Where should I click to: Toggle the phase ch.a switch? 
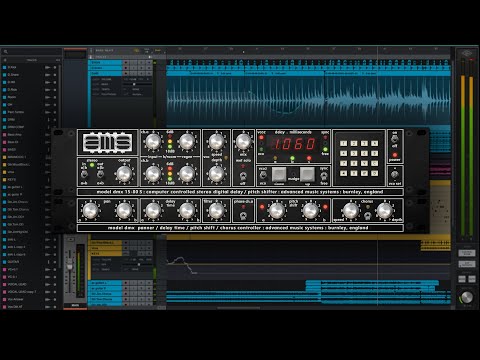(x=243, y=216)
